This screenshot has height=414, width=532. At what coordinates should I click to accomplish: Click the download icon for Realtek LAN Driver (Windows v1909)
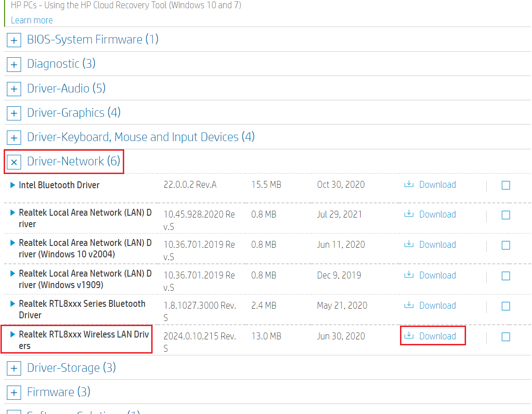pos(408,275)
